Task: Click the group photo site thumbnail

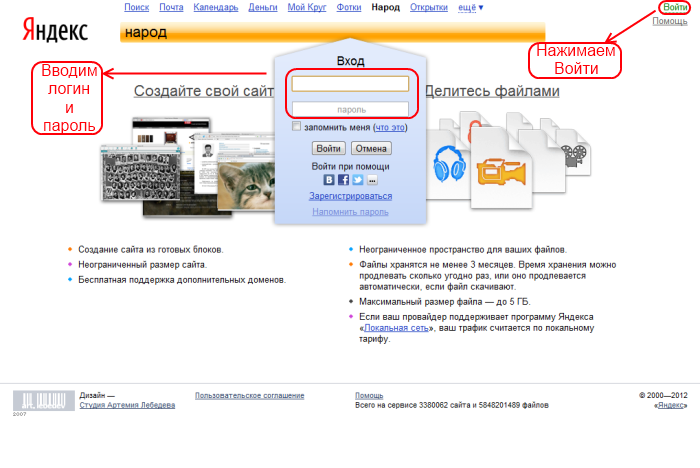Action: (141, 175)
